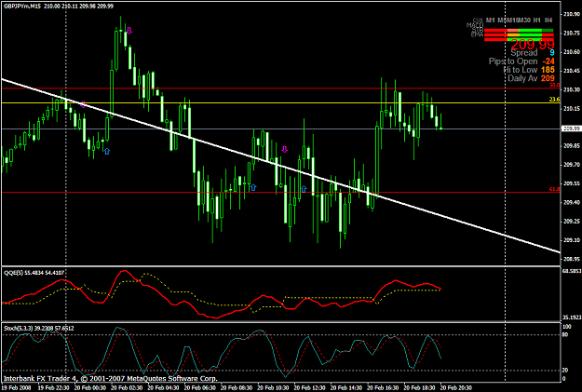Click the orange M5 cell in signal bars
The width and height of the screenshot is (582, 392).
pos(513,34)
